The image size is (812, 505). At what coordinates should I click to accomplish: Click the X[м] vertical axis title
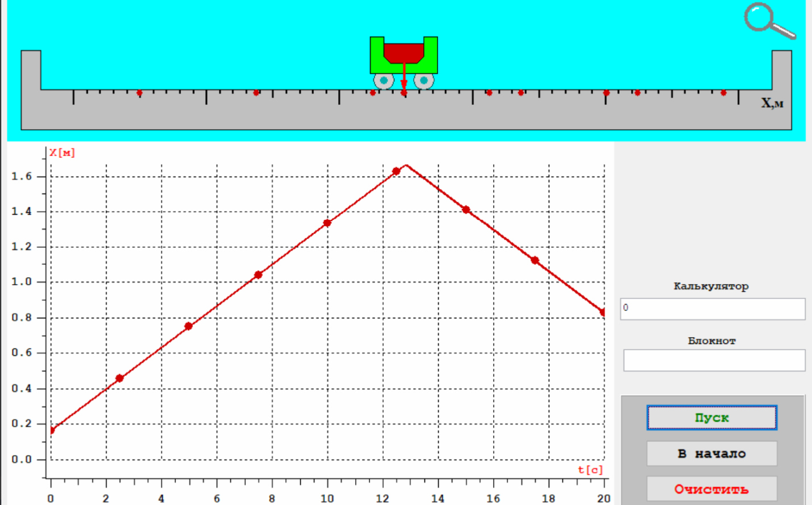pos(62,152)
